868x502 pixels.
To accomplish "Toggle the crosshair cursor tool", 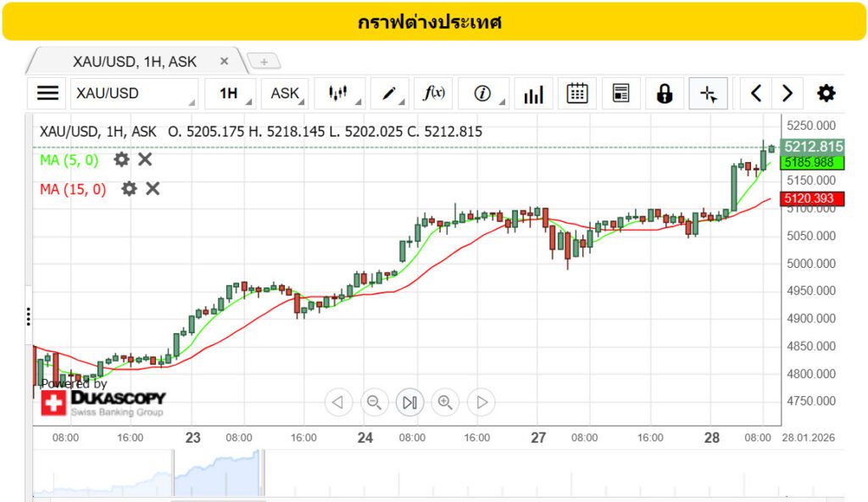I will (x=709, y=93).
